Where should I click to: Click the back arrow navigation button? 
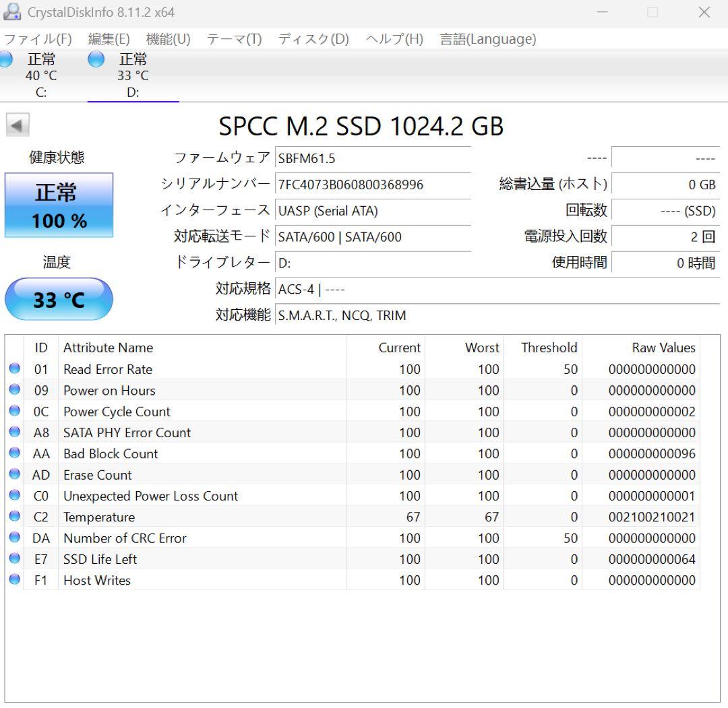pyautogui.click(x=18, y=125)
